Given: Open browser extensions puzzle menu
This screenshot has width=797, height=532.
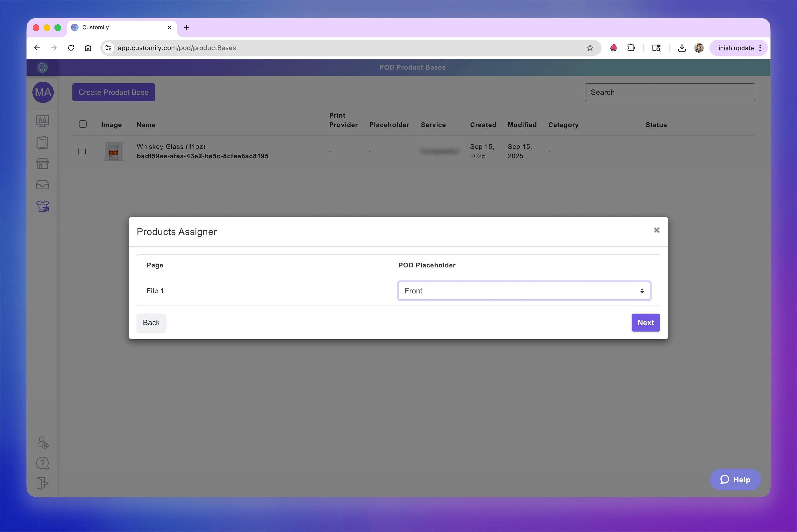Looking at the screenshot, I should 631,48.
